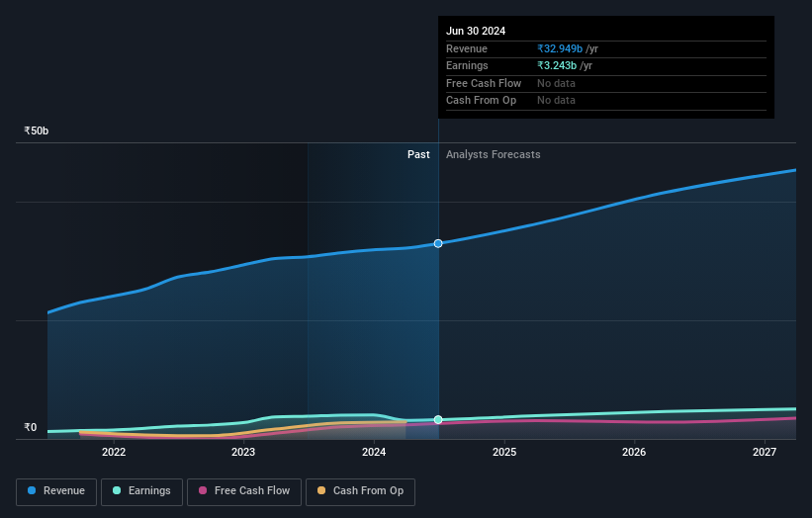This screenshot has width=812, height=518.
Task: Click the 2027 x-axis label
Action: (765, 453)
